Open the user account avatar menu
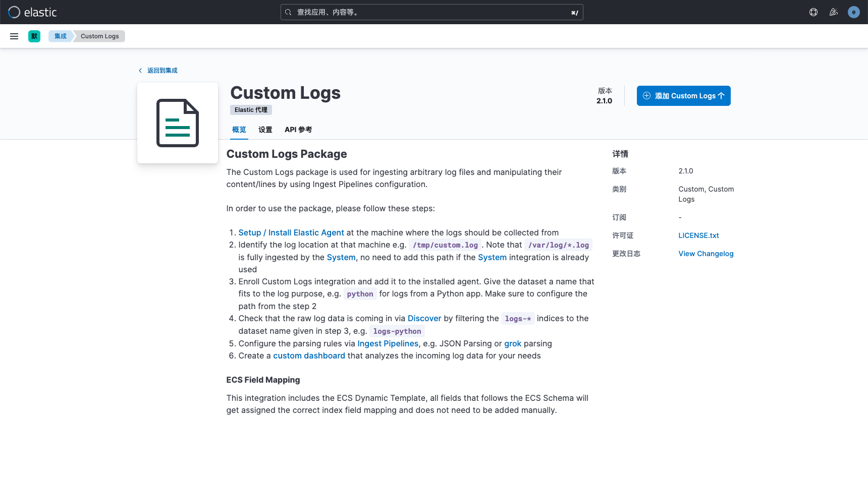868x481 pixels. 854,12
